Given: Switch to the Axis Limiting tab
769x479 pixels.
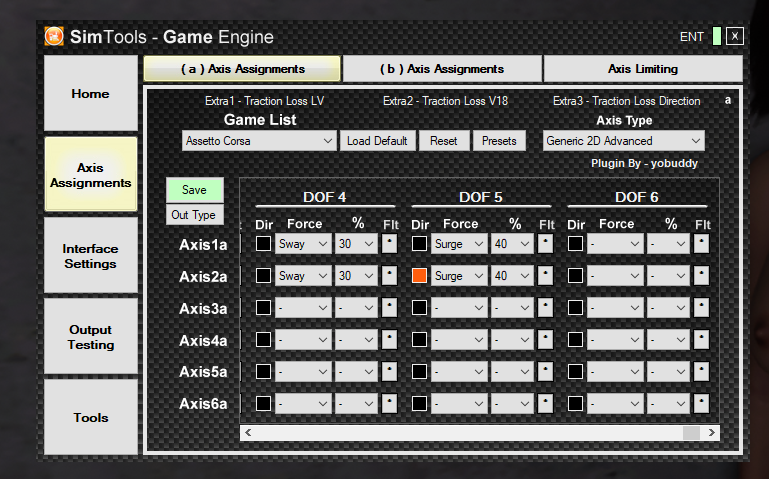Looking at the screenshot, I should pos(643,69).
